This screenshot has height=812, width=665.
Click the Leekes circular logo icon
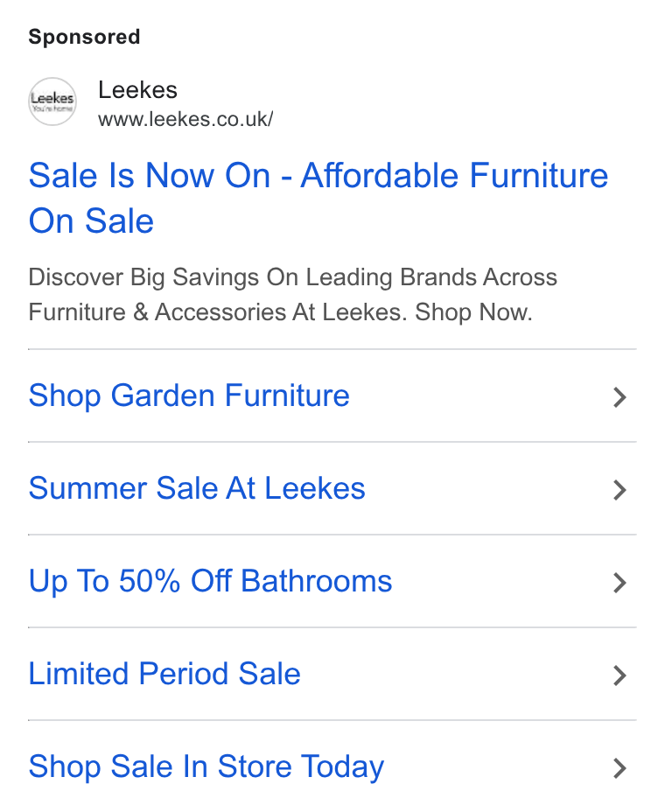(52, 101)
